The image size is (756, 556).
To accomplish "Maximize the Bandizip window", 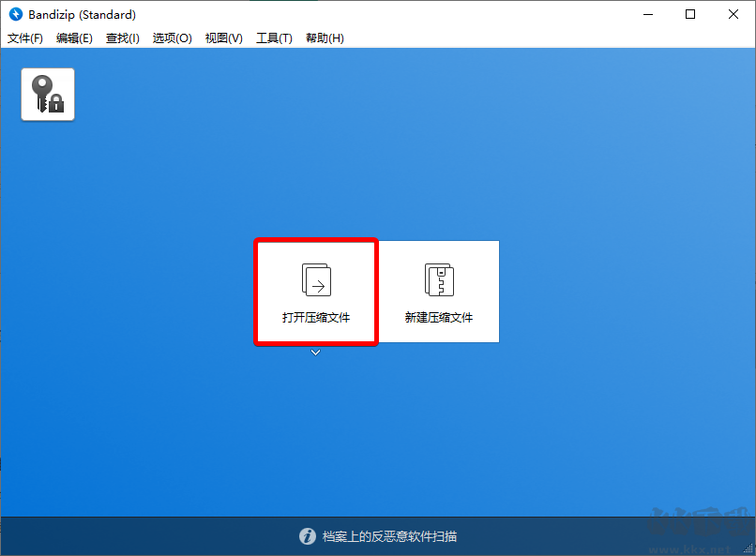I will coord(691,15).
